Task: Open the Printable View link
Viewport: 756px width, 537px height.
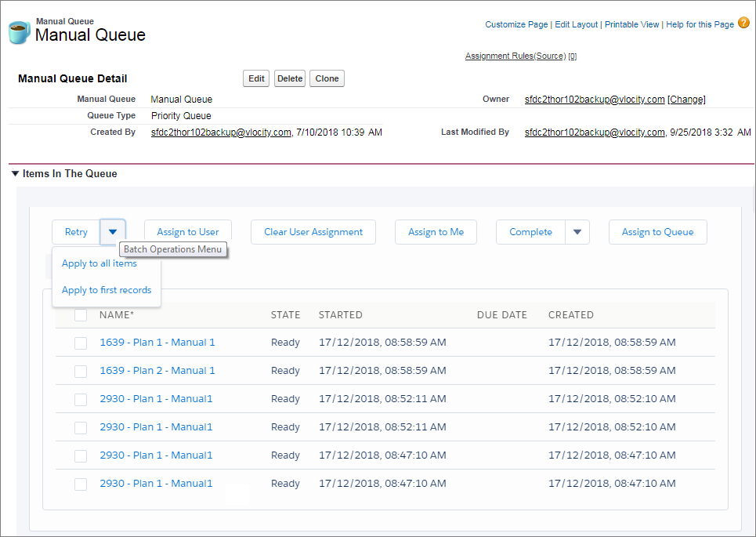Action: (631, 24)
